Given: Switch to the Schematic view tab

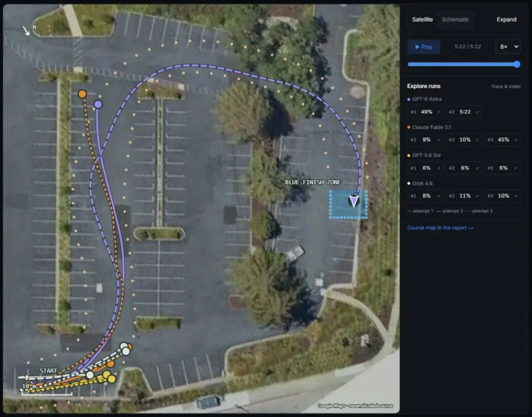Looking at the screenshot, I should tap(455, 19).
